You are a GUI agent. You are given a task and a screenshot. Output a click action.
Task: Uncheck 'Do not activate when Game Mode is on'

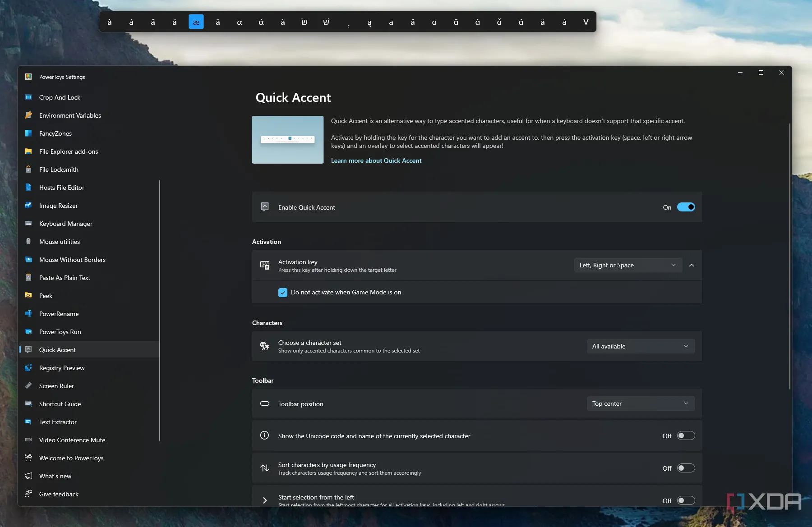(283, 293)
